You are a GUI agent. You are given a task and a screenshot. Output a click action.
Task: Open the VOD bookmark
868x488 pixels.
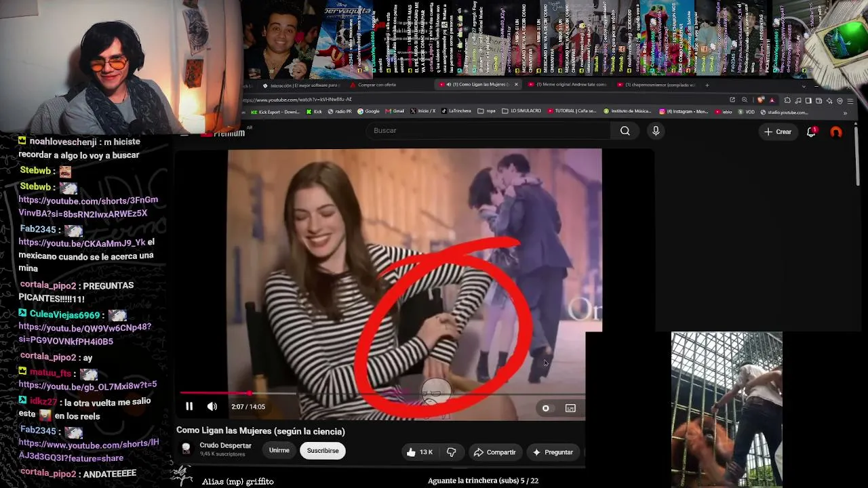pyautogui.click(x=747, y=112)
